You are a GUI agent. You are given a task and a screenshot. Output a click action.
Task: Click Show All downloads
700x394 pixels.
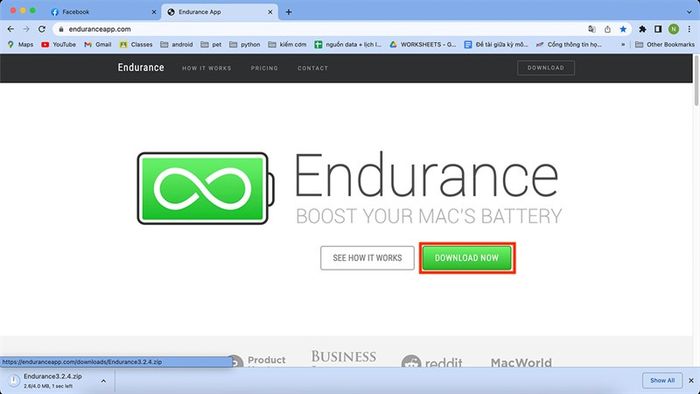tap(662, 381)
